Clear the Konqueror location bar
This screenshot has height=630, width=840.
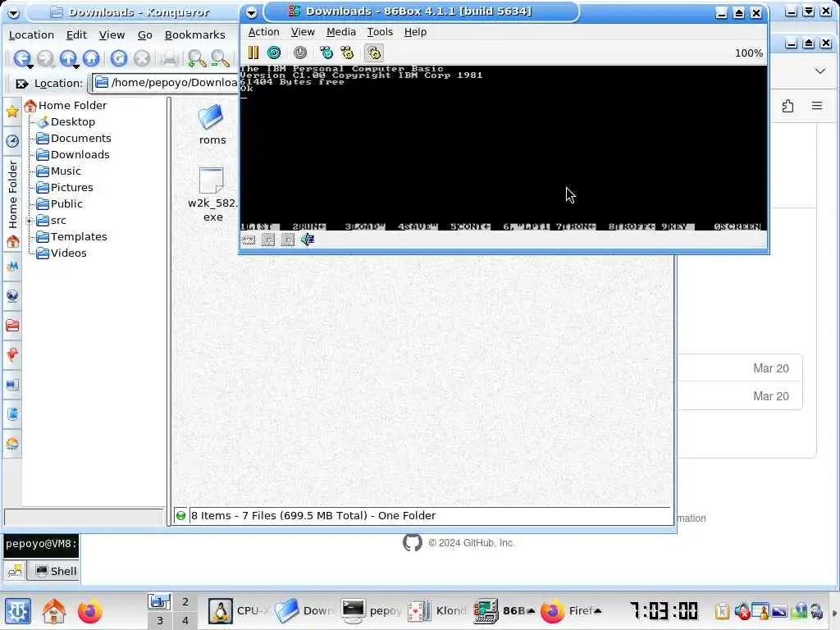pyautogui.click(x=21, y=84)
